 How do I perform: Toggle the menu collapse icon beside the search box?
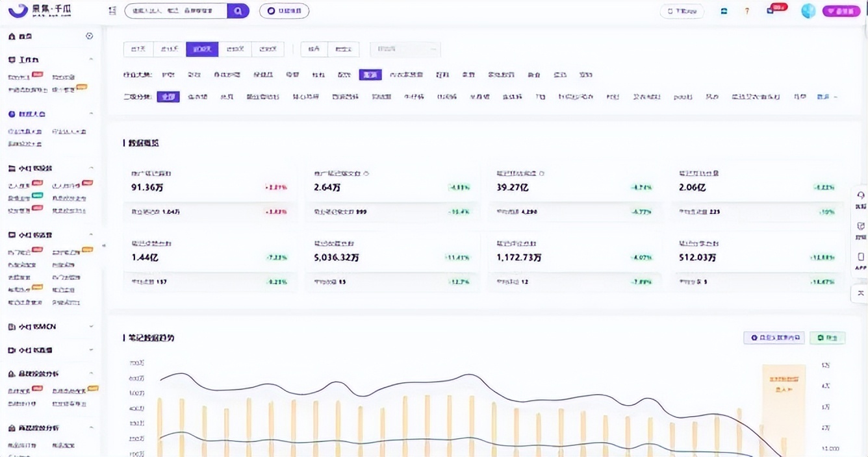click(112, 11)
